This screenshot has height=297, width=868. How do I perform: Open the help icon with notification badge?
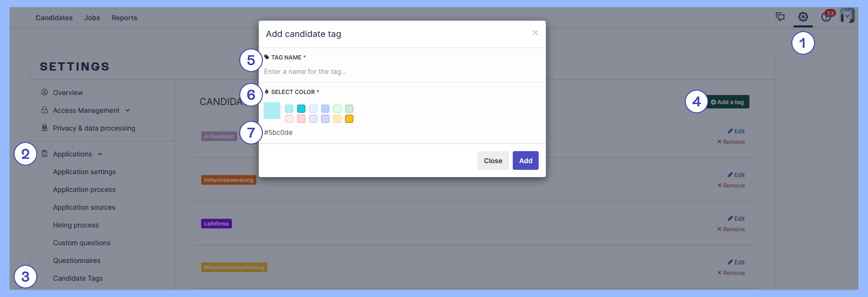tap(826, 17)
